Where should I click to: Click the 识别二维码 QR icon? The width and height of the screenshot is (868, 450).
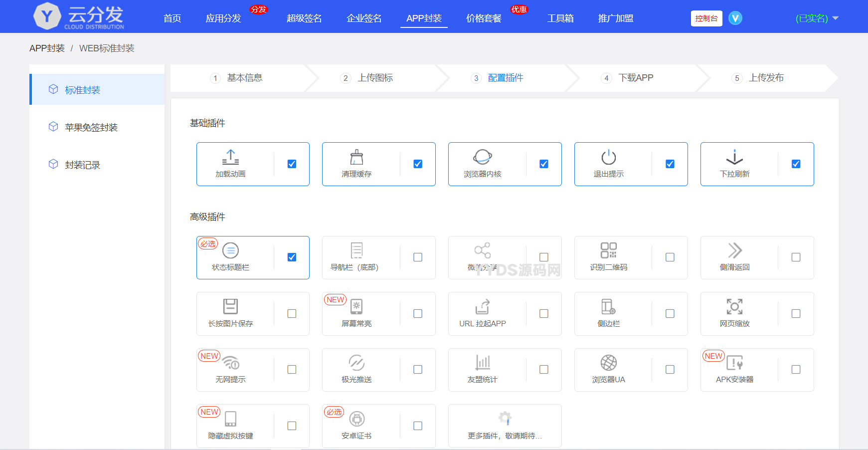(x=609, y=250)
